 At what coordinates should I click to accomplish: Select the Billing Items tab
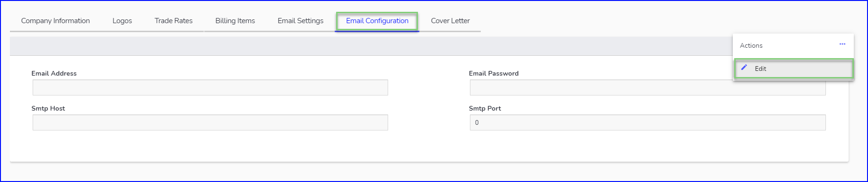[235, 21]
